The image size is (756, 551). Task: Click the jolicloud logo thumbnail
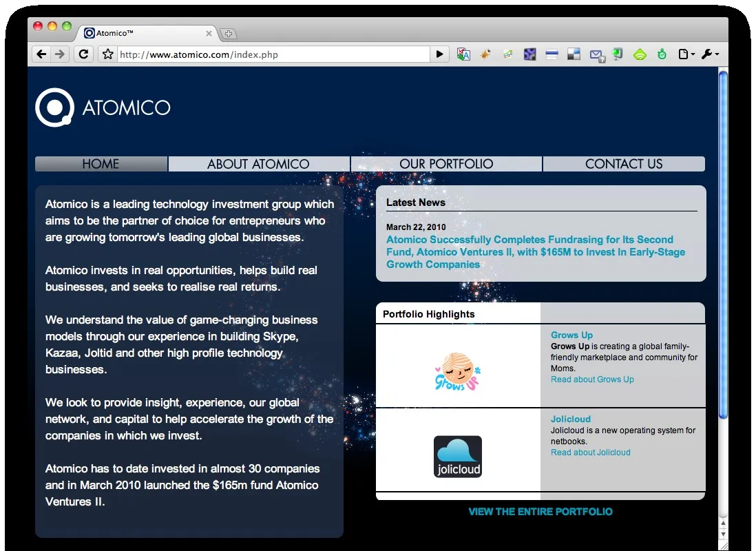[x=458, y=457]
